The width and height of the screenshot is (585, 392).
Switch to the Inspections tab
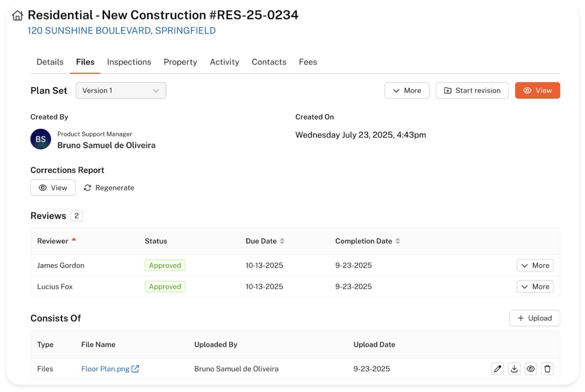point(129,62)
